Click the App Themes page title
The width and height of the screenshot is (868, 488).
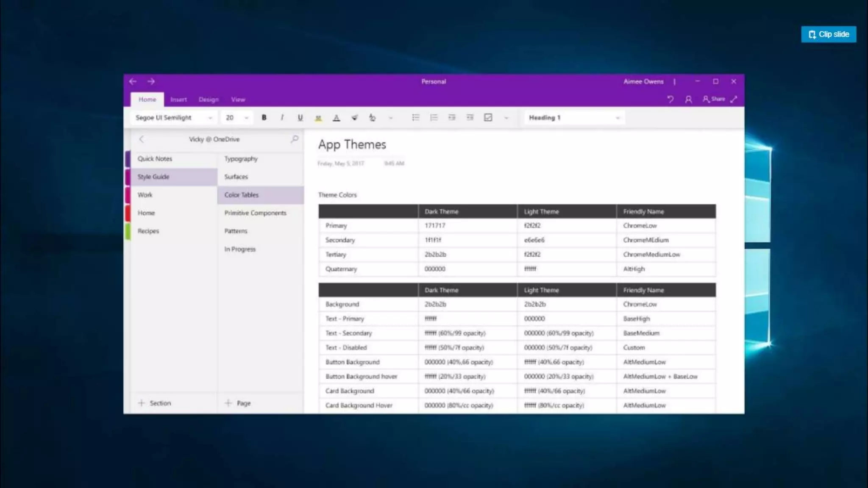[x=352, y=144]
